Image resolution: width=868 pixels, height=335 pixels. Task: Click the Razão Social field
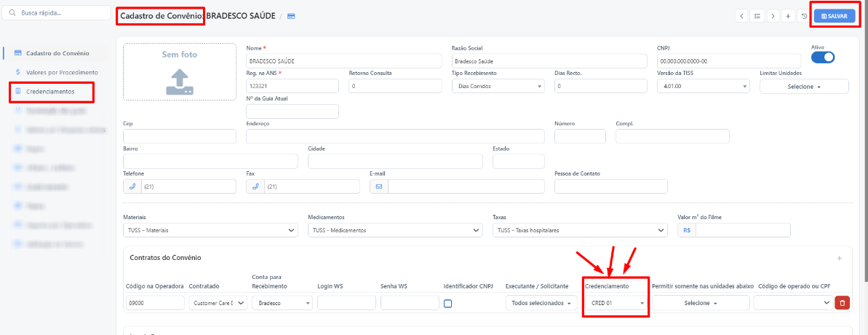click(549, 61)
